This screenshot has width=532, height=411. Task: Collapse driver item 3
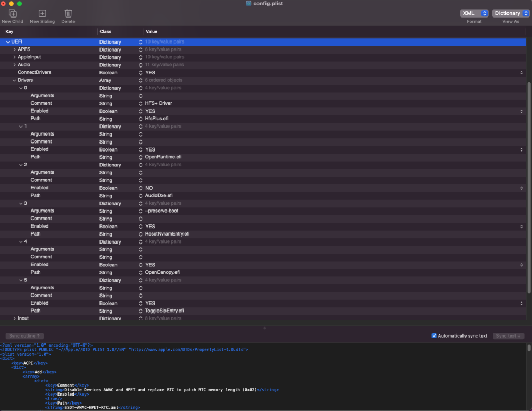[21, 203]
